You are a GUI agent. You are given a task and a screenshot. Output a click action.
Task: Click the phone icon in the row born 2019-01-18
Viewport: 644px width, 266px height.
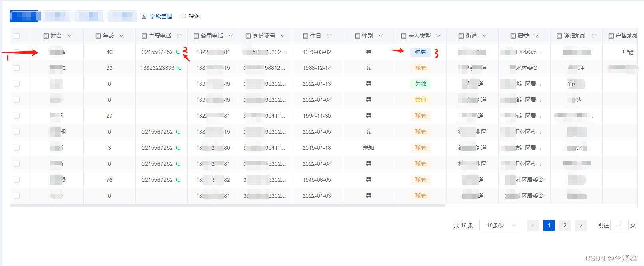pyautogui.click(x=178, y=148)
